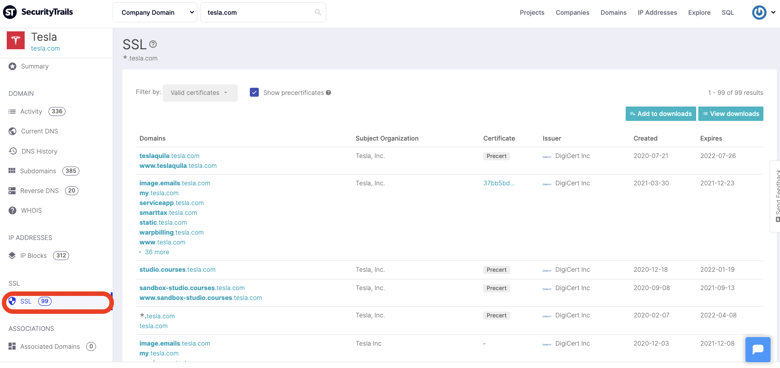Viewport: 780px width, 368px height.
Task: Open certificate 37bb5bd... link
Action: (499, 183)
